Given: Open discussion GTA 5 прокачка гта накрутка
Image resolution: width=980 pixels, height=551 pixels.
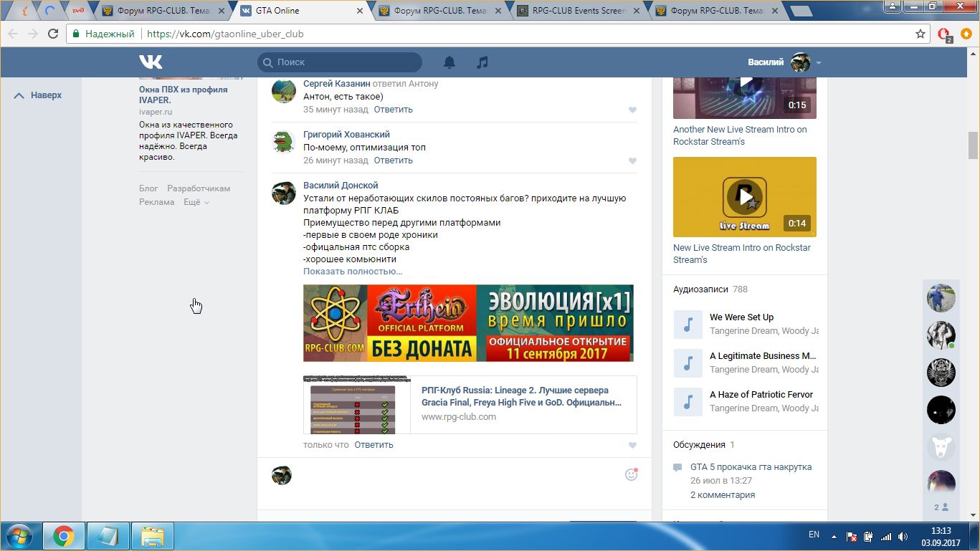Looking at the screenshot, I should tap(751, 467).
